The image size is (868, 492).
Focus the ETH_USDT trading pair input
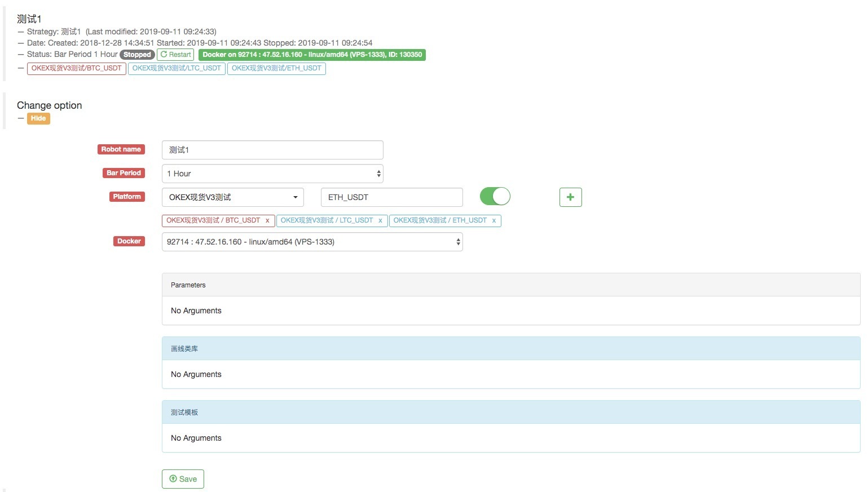pos(391,197)
